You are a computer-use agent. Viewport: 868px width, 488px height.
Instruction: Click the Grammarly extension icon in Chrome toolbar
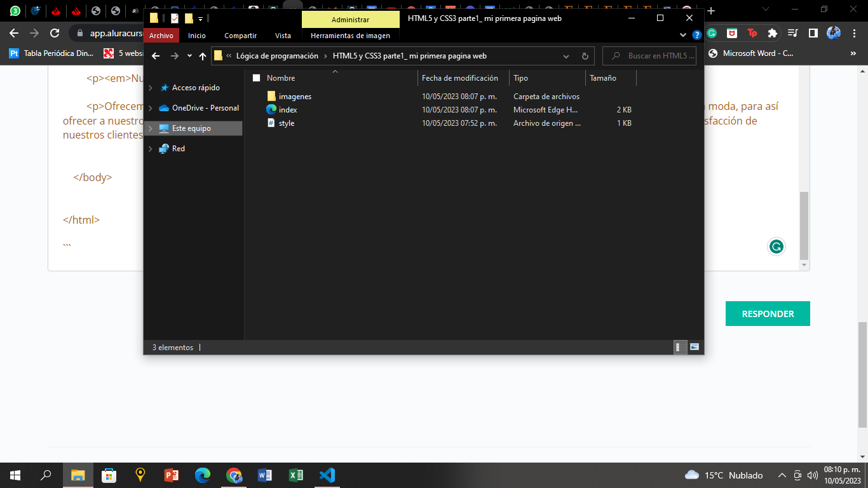point(712,33)
